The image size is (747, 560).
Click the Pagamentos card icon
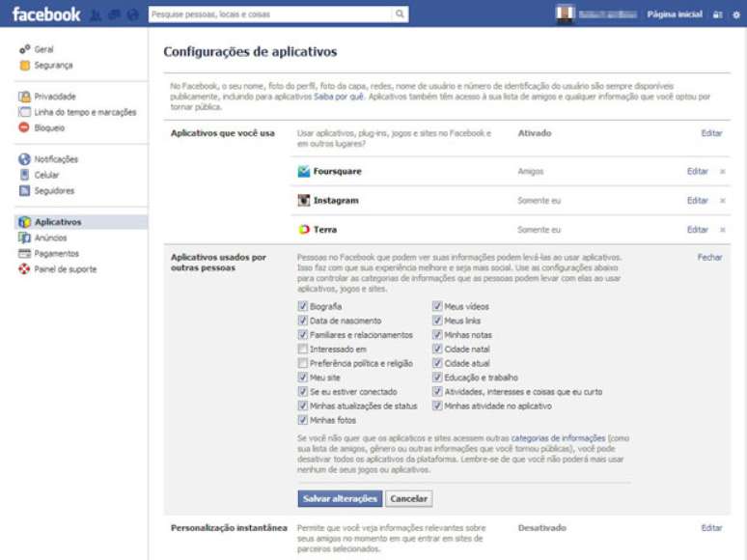pyautogui.click(x=24, y=254)
